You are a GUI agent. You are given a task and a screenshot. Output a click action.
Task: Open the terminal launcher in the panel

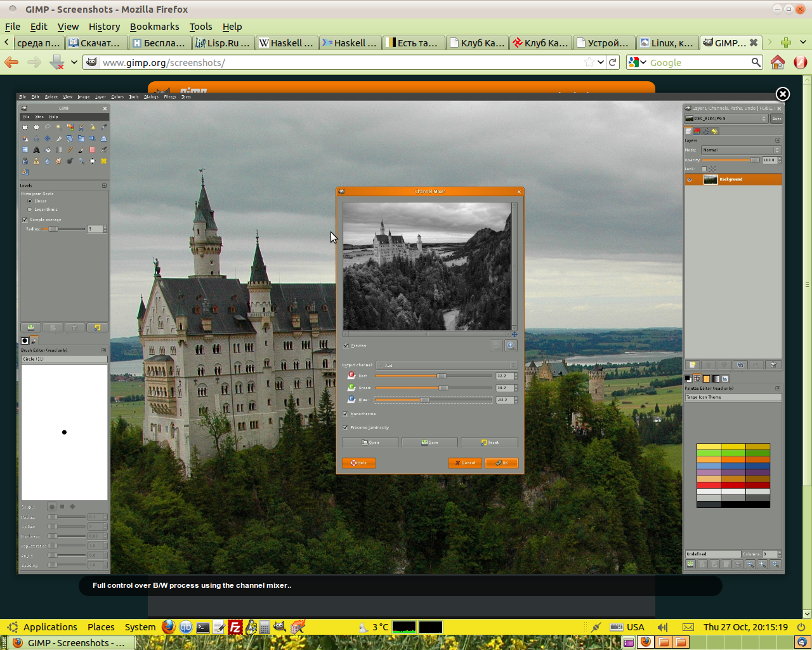203,627
